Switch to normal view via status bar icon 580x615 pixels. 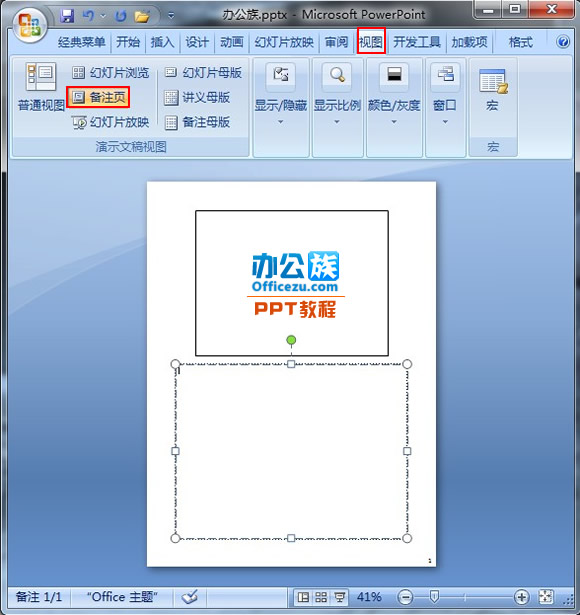tap(303, 597)
